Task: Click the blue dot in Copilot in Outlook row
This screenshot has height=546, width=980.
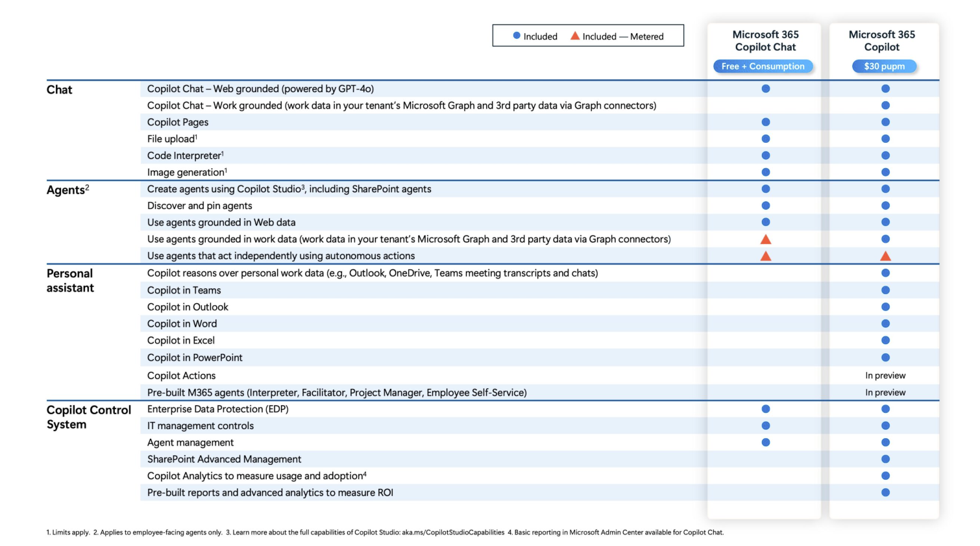Action: 885,307
